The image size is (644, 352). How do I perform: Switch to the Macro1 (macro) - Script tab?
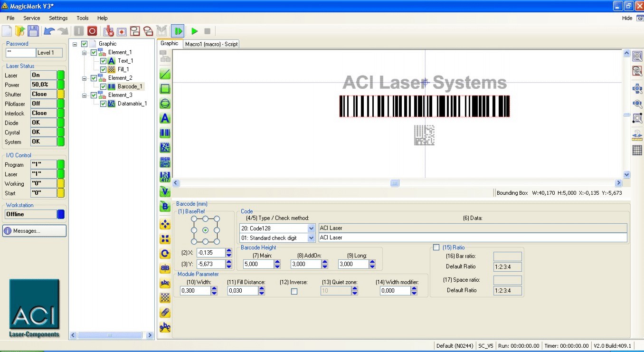(211, 44)
